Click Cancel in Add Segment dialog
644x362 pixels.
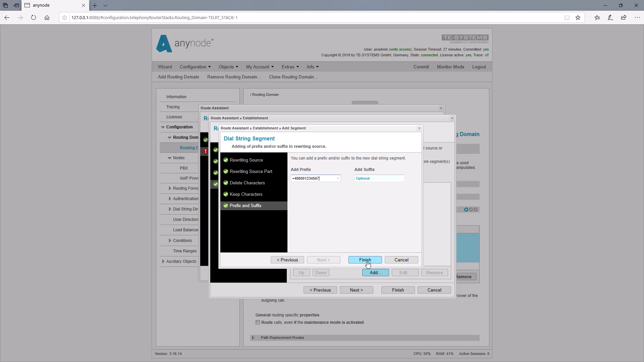(x=401, y=260)
